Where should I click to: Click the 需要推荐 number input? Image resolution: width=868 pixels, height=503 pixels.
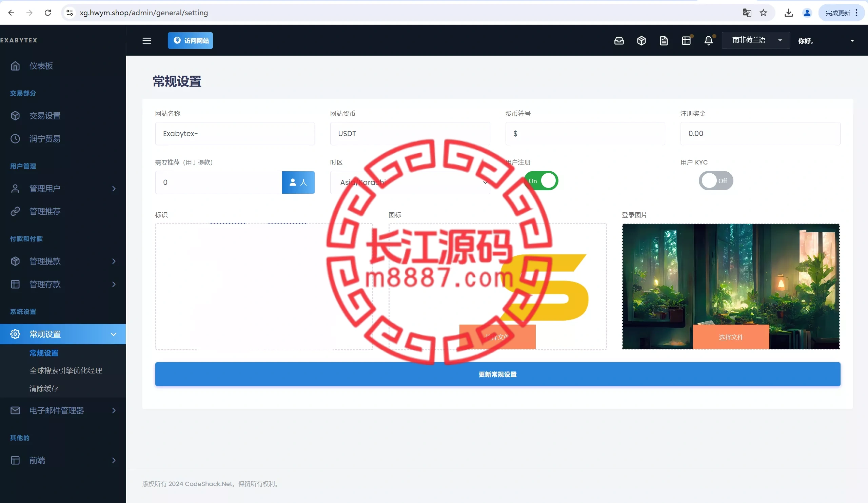click(218, 182)
